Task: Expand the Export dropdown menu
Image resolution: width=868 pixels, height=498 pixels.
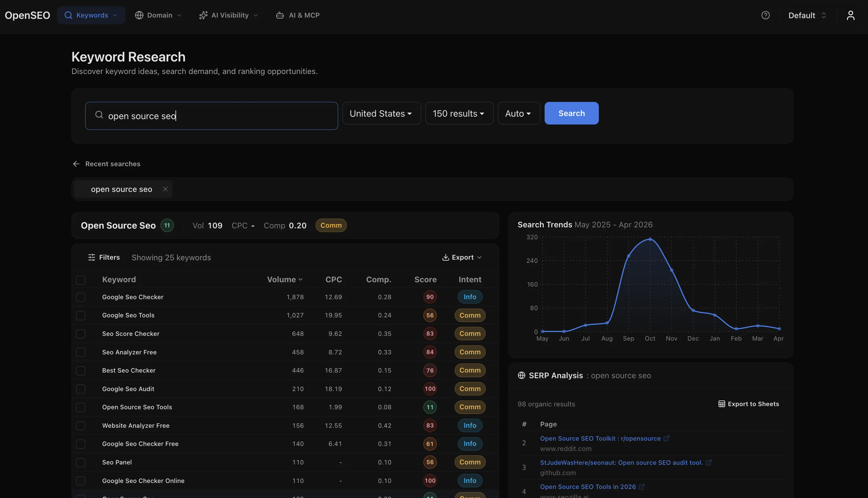Action: coord(462,257)
